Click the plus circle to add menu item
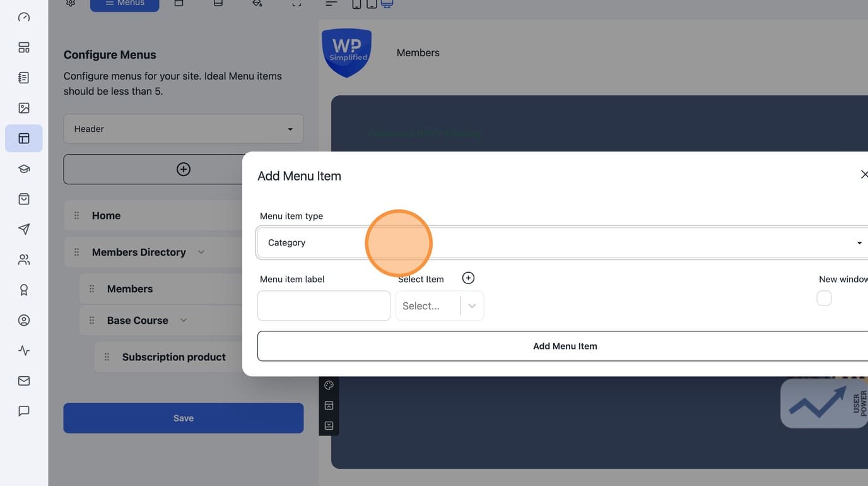This screenshot has height=486, width=868. (184, 169)
